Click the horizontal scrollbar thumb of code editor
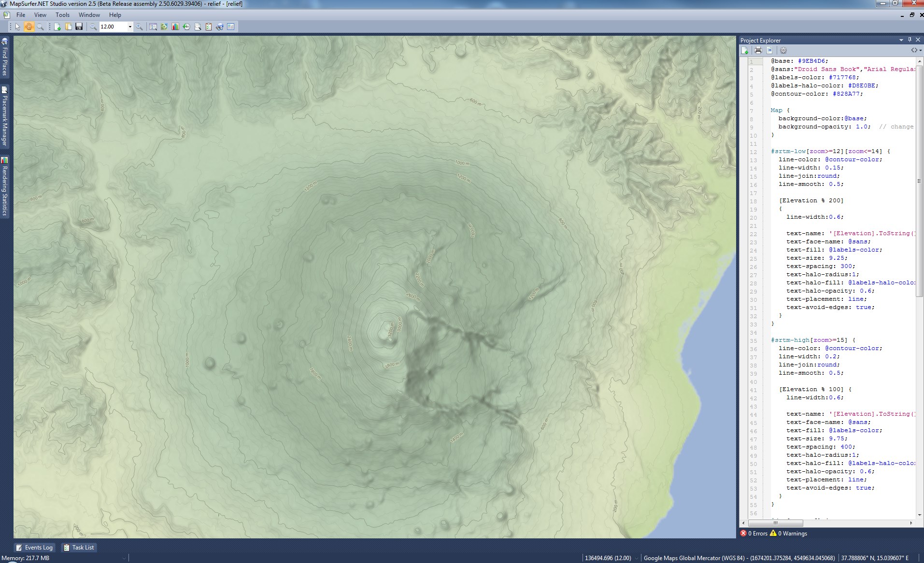 tap(776, 523)
